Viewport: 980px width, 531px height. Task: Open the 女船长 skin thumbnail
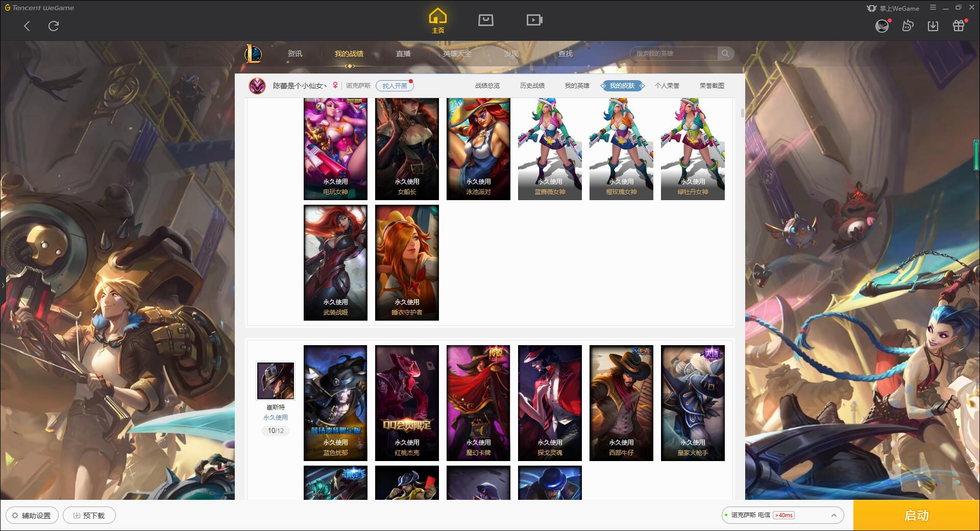407,149
